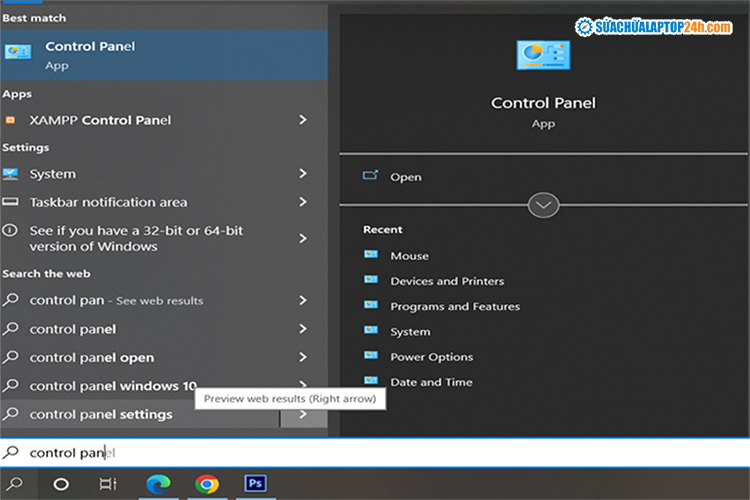Open Programs and Features from Recent
This screenshot has width=750, height=500.
click(x=455, y=307)
